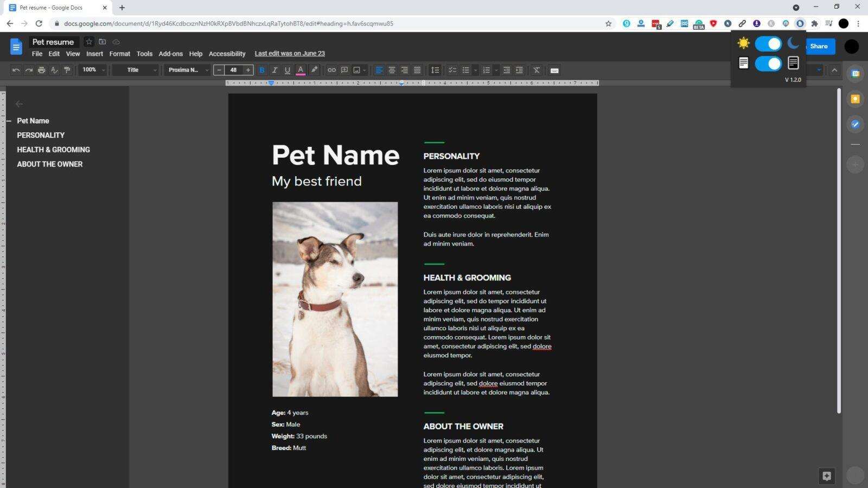The image size is (868, 488).
Task: Toggle bold formatting
Action: click(262, 70)
